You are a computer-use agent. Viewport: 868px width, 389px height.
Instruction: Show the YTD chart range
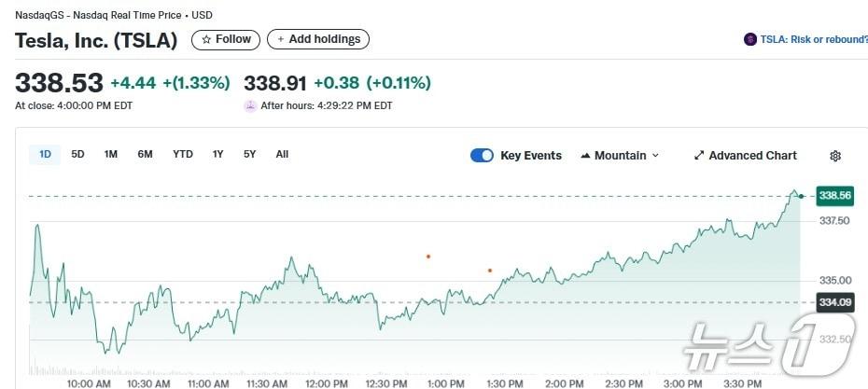tap(183, 154)
